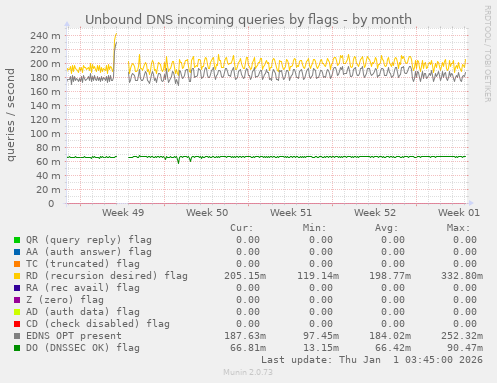Click the yellow RD spike near 240 m
Viewport: 497px width, 383px height.
pyautogui.click(x=115, y=37)
